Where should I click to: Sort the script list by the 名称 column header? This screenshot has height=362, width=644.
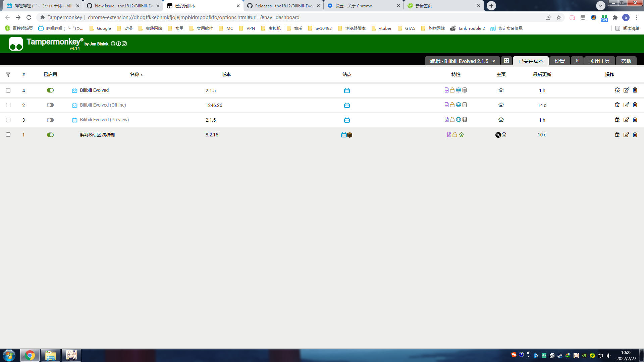(135, 74)
